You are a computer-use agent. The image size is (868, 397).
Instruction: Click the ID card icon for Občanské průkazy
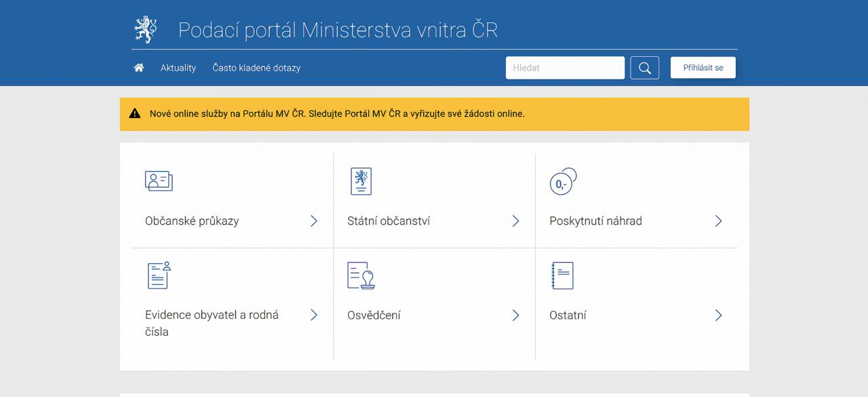(159, 181)
